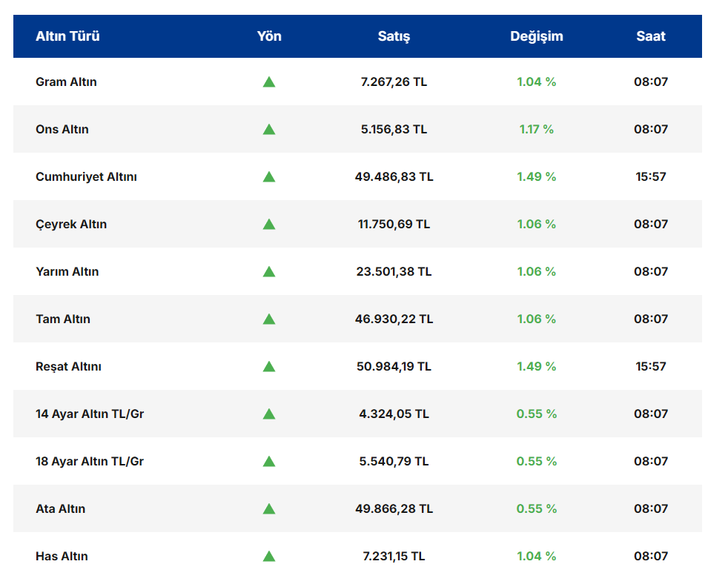728x587 pixels.
Task: Open the Gram Altın link
Action: (x=66, y=82)
